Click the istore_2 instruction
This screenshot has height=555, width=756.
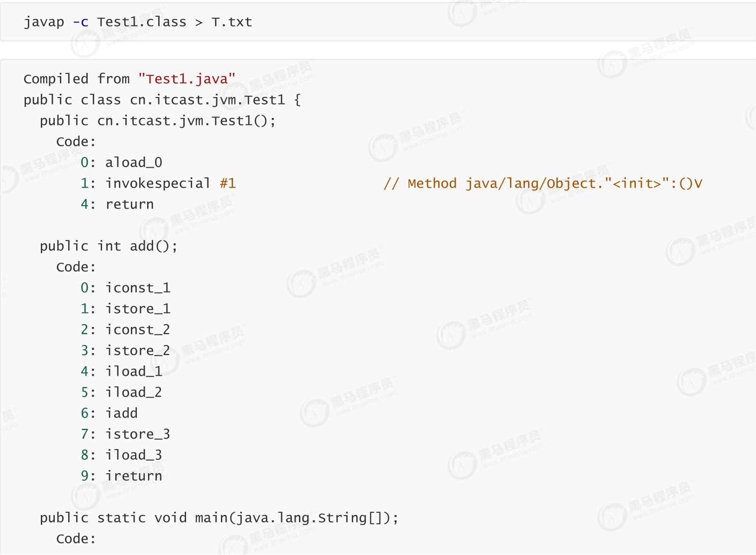[x=138, y=351]
